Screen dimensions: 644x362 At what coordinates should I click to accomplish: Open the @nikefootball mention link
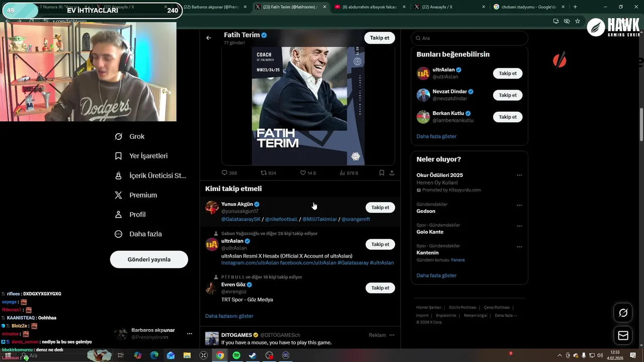click(x=281, y=219)
